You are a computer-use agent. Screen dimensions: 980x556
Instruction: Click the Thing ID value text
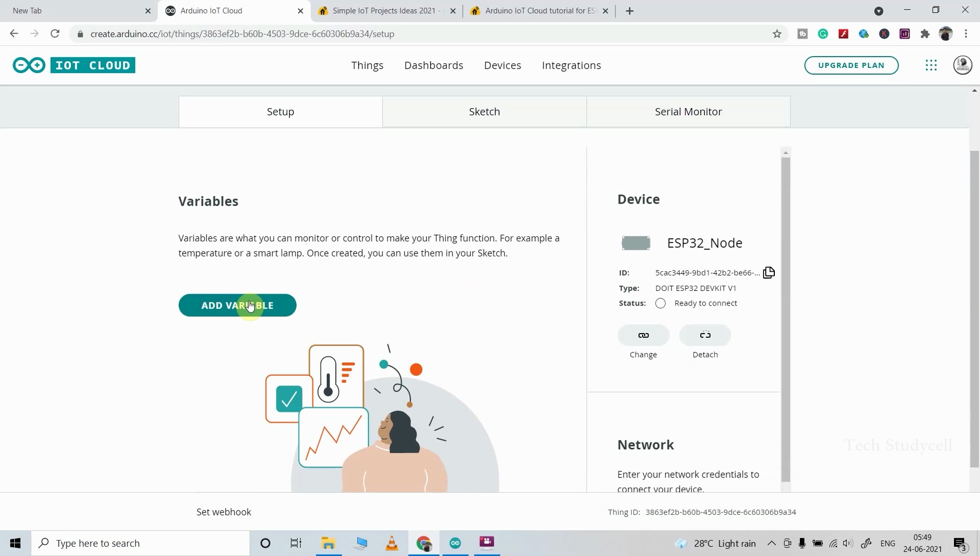click(x=720, y=512)
